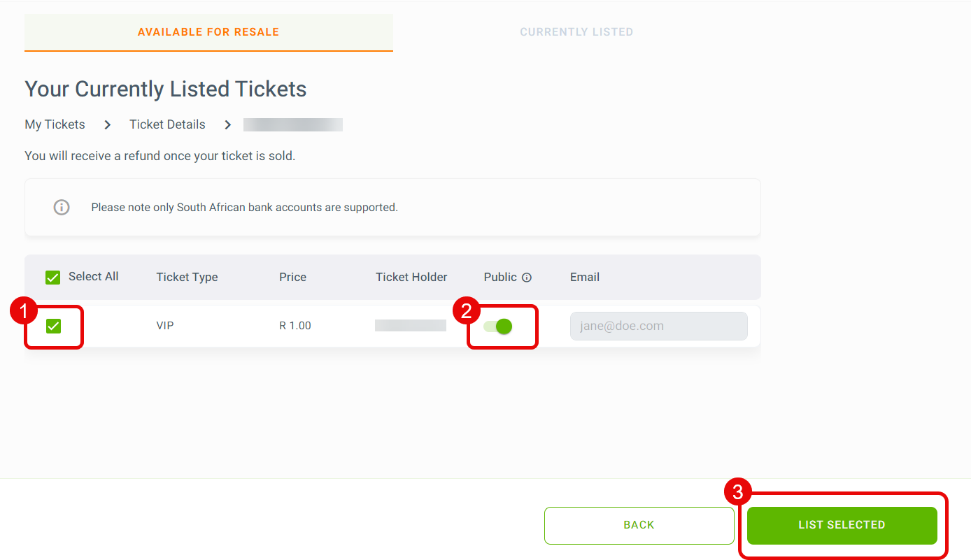The height and width of the screenshot is (560, 971).
Task: Click chevron arrow after My Tickets breadcrumb
Action: click(x=107, y=125)
